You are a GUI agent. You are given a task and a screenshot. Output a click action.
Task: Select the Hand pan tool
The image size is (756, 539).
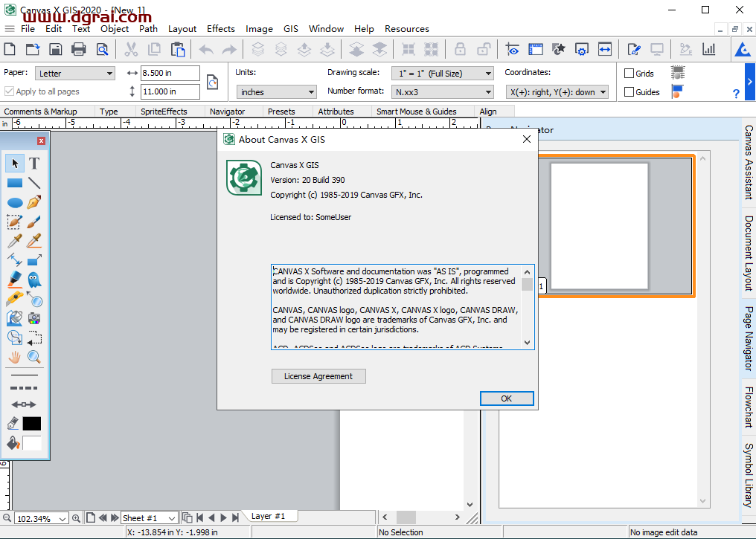[15, 357]
